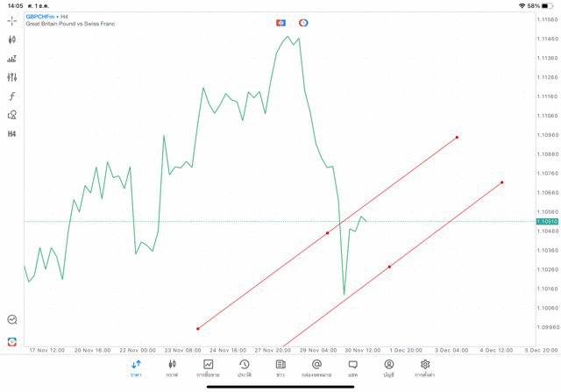Open the ข่าว (News) tab
The width and height of the screenshot is (561, 392).
coord(280,367)
